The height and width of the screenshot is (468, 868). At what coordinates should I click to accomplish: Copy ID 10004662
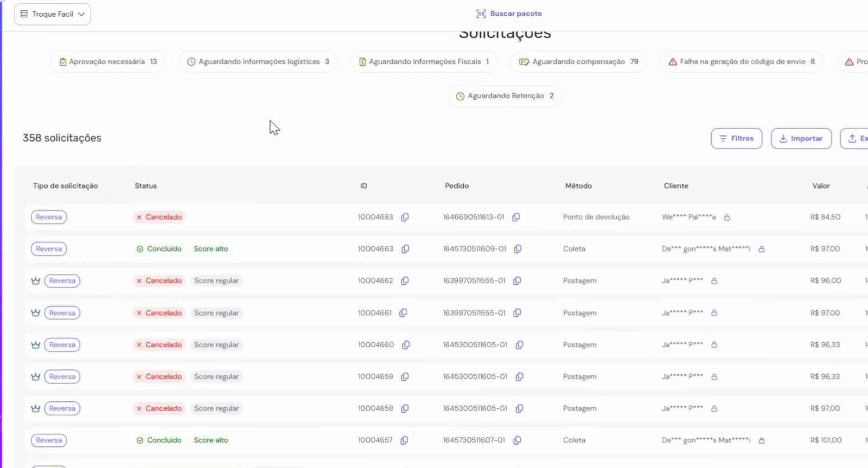tap(405, 281)
